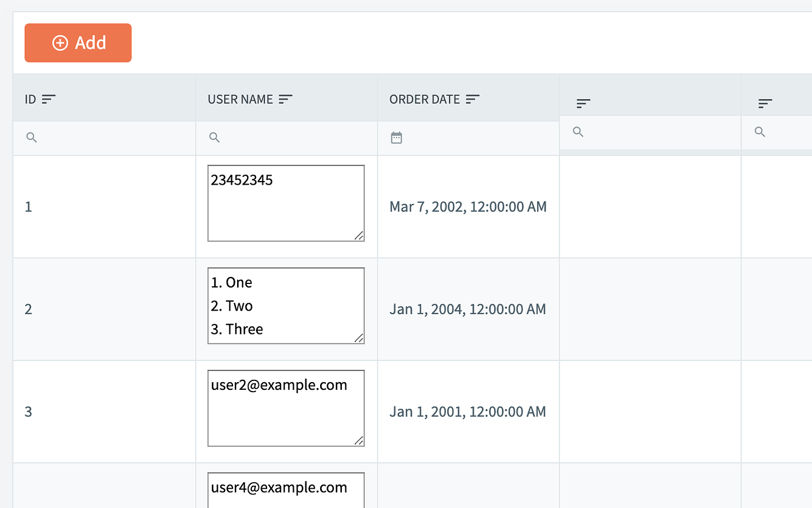Click search icon in fourth column filter
The width and height of the screenshot is (812, 508).
coord(578,132)
